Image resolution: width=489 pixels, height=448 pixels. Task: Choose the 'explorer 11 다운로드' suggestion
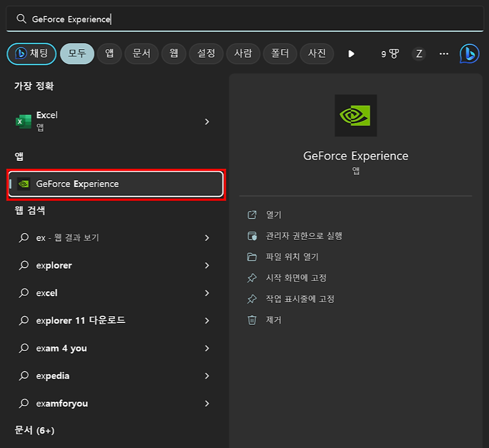point(115,321)
